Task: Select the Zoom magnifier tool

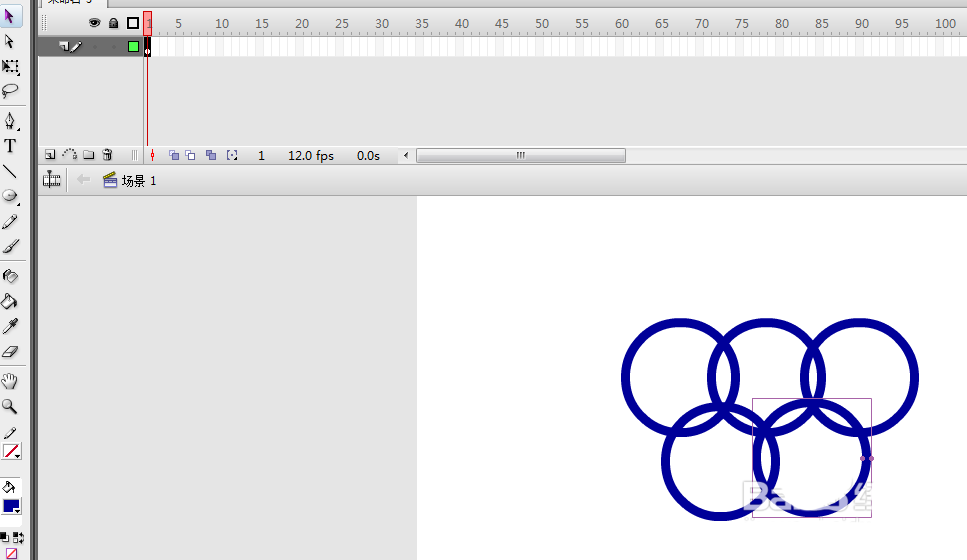Action: click(x=10, y=406)
